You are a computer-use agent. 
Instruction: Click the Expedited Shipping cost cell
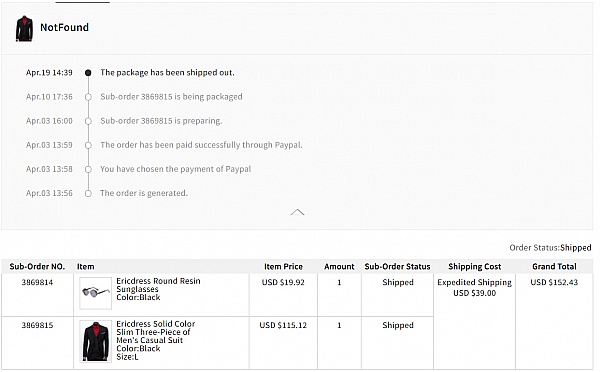pos(474,287)
